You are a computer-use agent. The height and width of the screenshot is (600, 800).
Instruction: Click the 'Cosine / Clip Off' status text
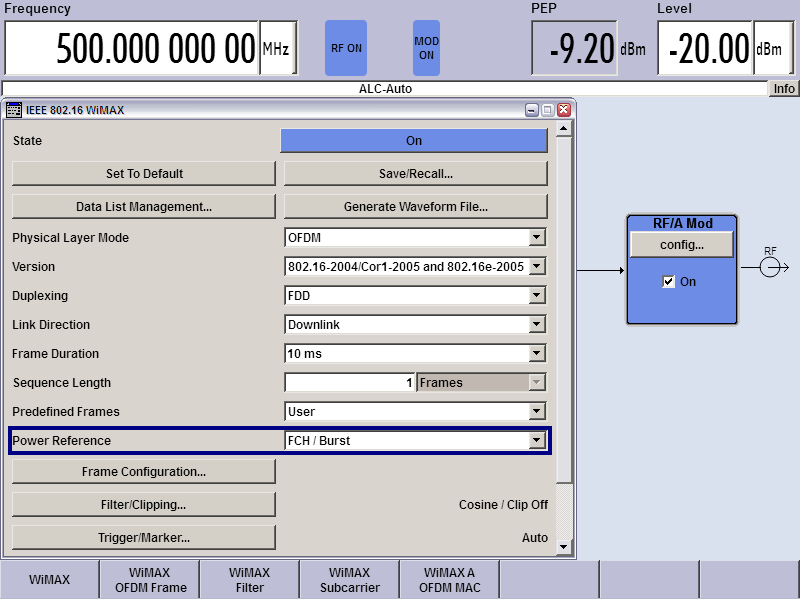tap(503, 505)
